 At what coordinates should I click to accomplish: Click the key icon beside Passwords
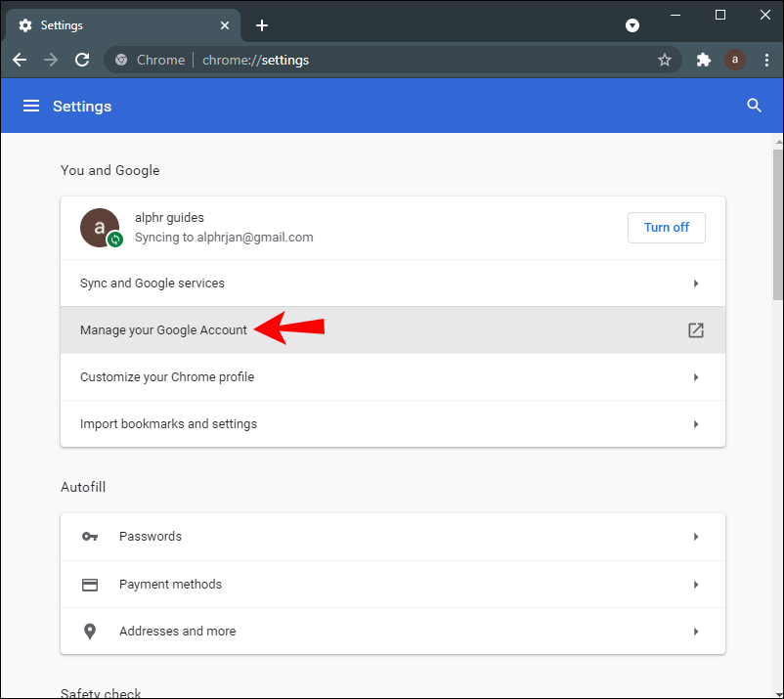click(x=90, y=537)
